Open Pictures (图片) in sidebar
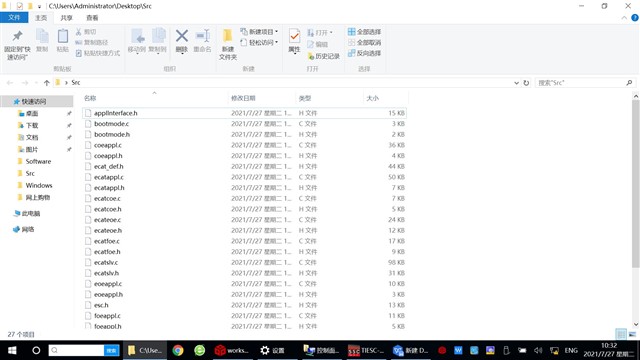Image resolution: width=640 pixels, height=360 pixels. pyautogui.click(x=32, y=149)
